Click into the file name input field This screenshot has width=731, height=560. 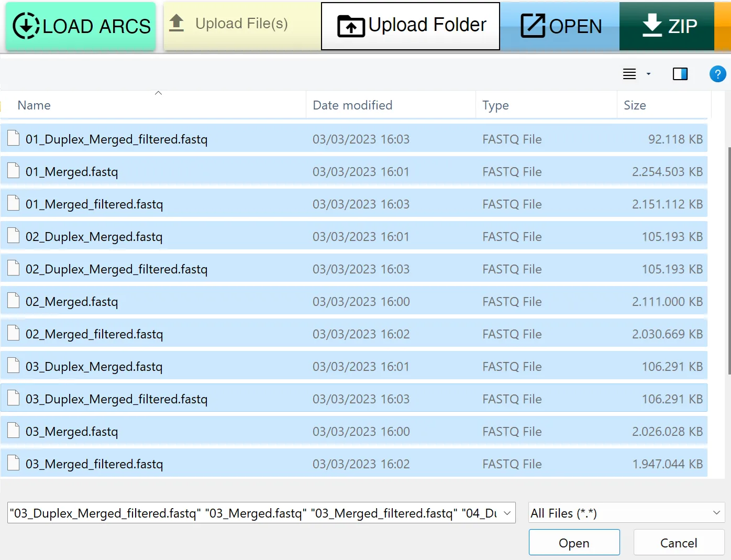tap(251, 513)
